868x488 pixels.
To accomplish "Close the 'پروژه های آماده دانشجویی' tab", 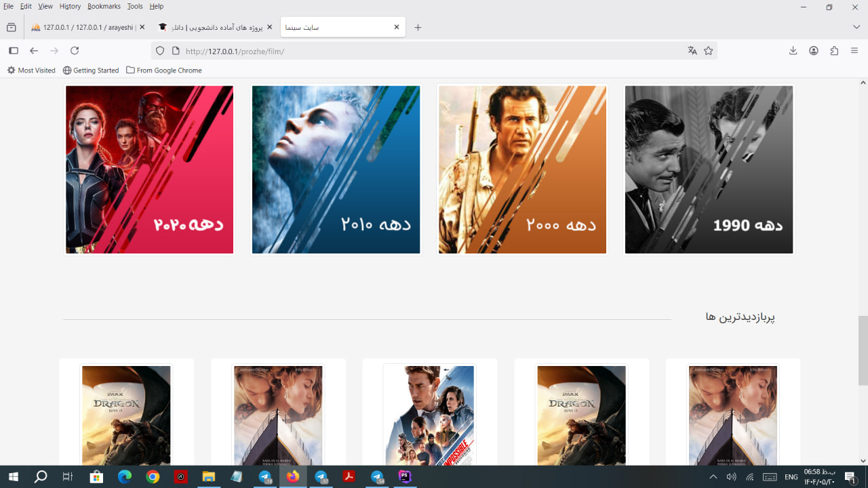I will click(x=269, y=27).
